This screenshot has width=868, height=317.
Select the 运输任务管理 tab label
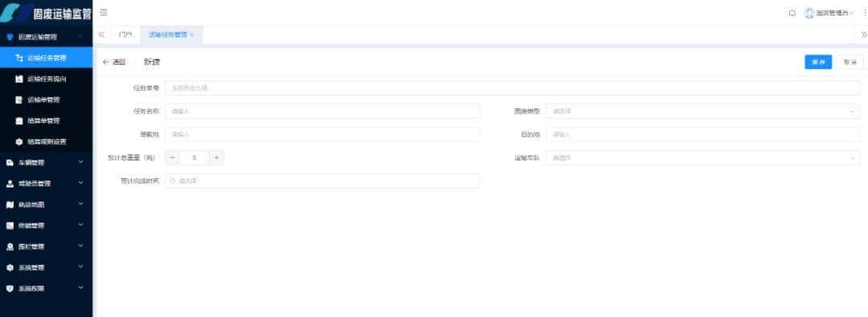(168, 35)
